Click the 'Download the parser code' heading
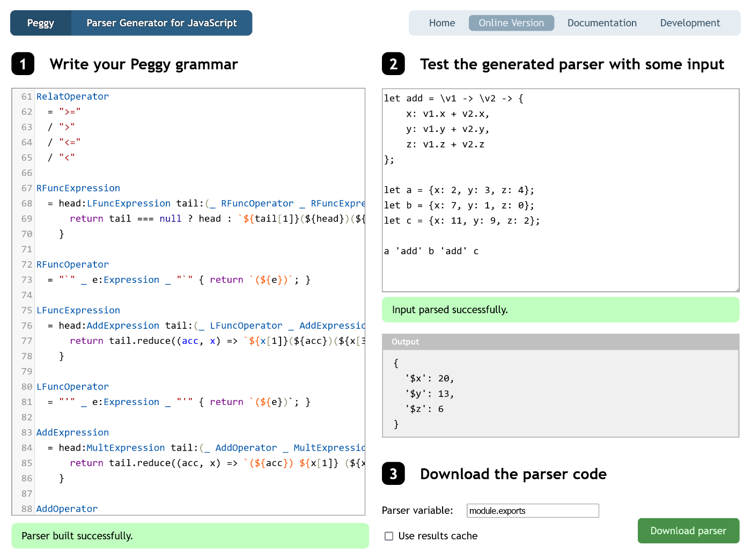 (x=513, y=474)
